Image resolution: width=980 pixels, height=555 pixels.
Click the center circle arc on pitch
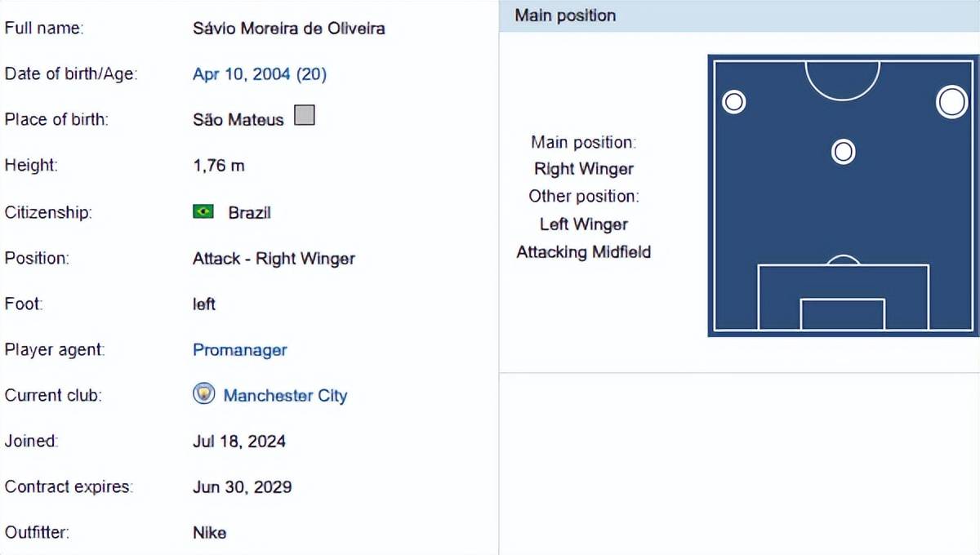[843, 80]
